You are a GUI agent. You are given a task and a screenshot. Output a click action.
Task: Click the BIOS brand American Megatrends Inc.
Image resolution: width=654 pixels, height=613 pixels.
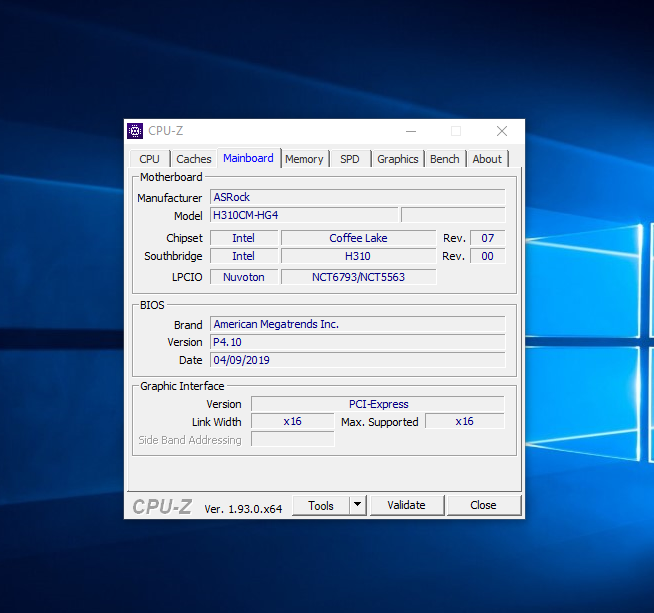(x=357, y=324)
